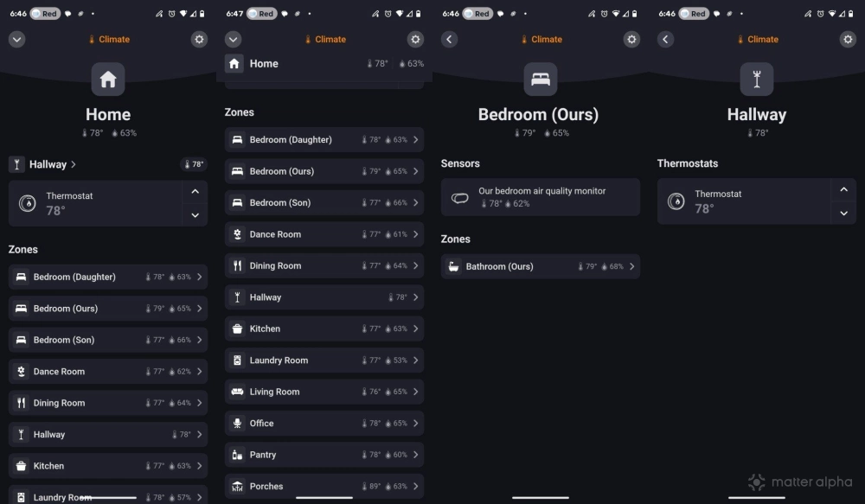The width and height of the screenshot is (865, 504).
Task: Tap Laundry Room washer icon showing 53%
Action: coord(237,360)
